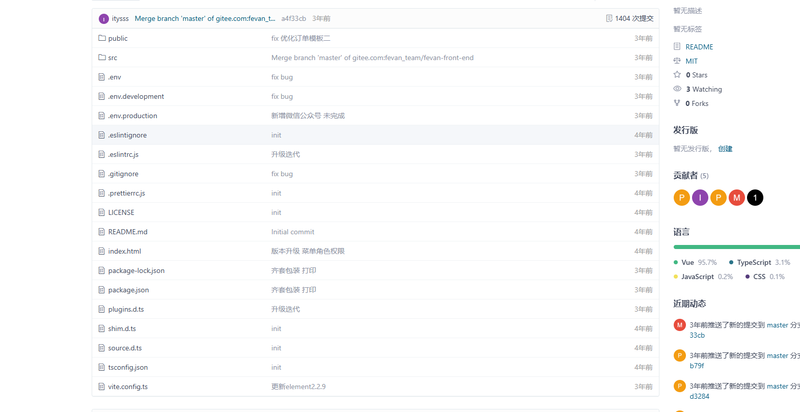Viewport: 800px width, 412px height.
Task: Click the license scale icon beside MIT
Action: click(677, 61)
